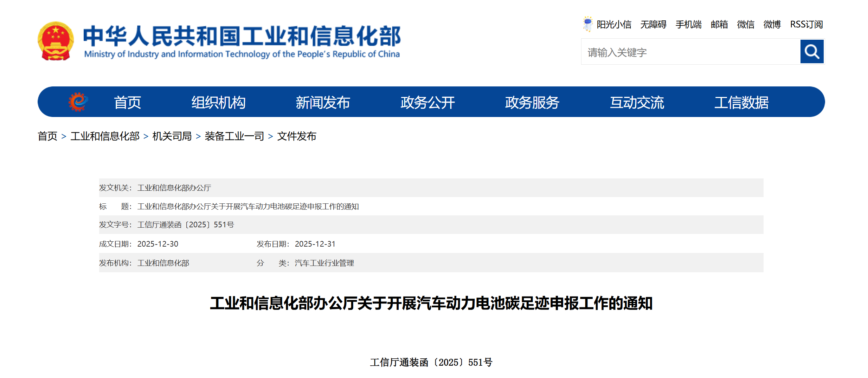Open the 首页 navigation menu item
The height and width of the screenshot is (378, 868).
pos(127,102)
